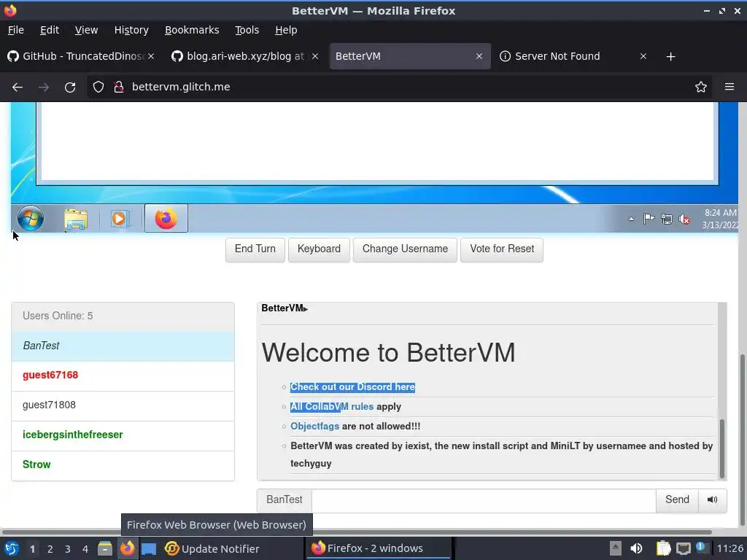Click the chat message input field

point(484,500)
